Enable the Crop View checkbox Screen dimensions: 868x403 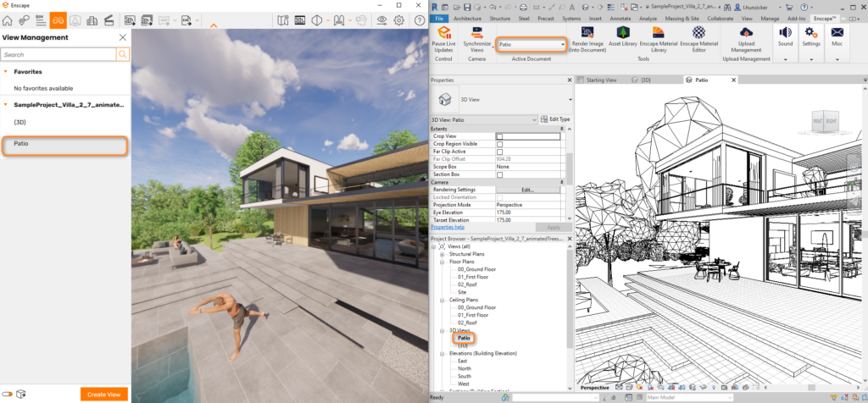pos(499,136)
